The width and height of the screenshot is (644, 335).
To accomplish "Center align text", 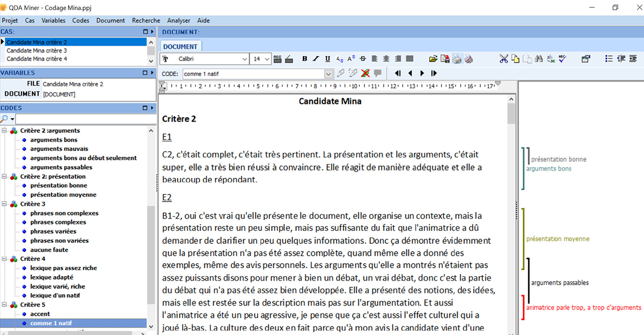I will [386, 59].
